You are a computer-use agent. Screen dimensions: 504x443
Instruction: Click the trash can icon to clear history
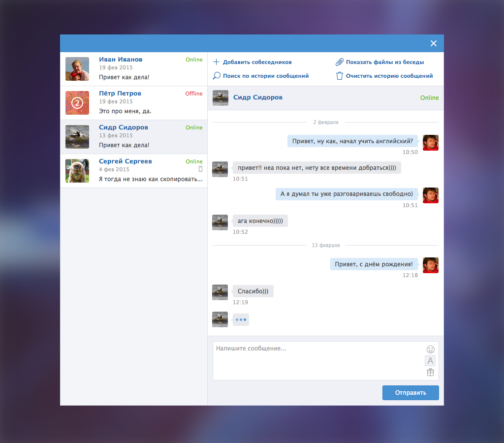(x=340, y=76)
